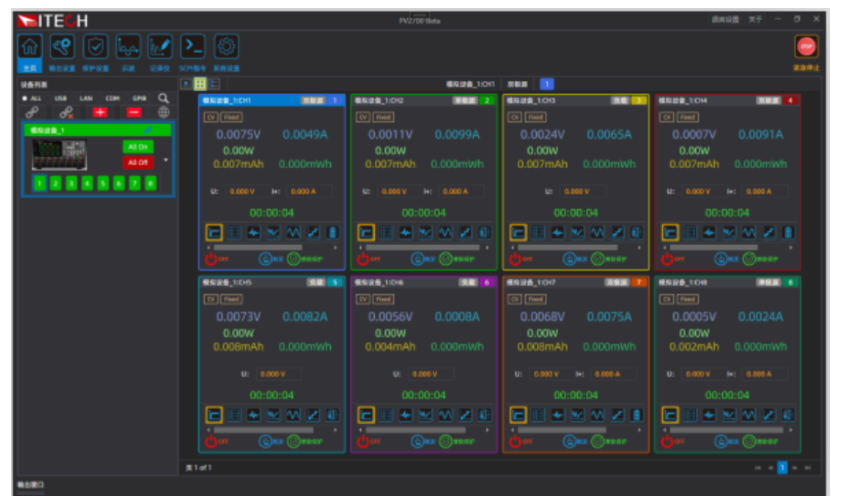The width and height of the screenshot is (843, 504).
Task: Click the CV mode tag on CH1
Action: 210,117
